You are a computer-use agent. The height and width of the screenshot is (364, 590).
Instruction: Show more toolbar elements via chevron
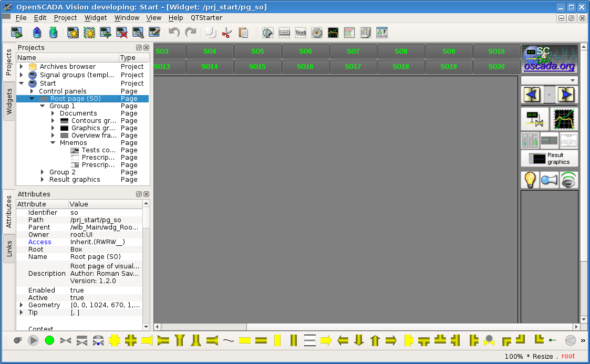click(583, 341)
